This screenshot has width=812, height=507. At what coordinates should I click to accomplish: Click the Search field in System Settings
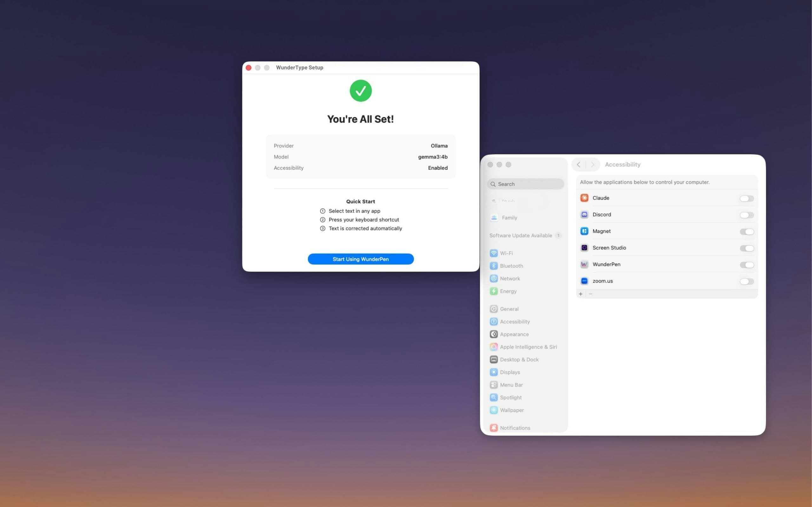[526, 184]
